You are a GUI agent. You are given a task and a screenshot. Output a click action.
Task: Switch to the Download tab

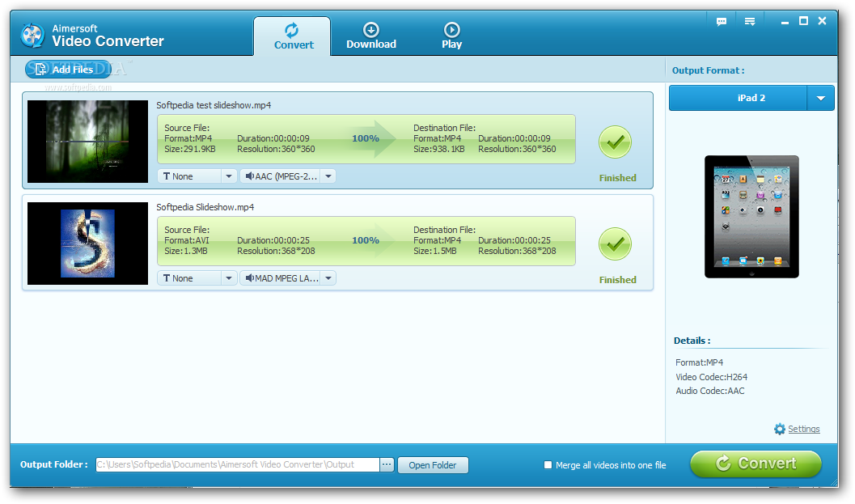(x=371, y=36)
